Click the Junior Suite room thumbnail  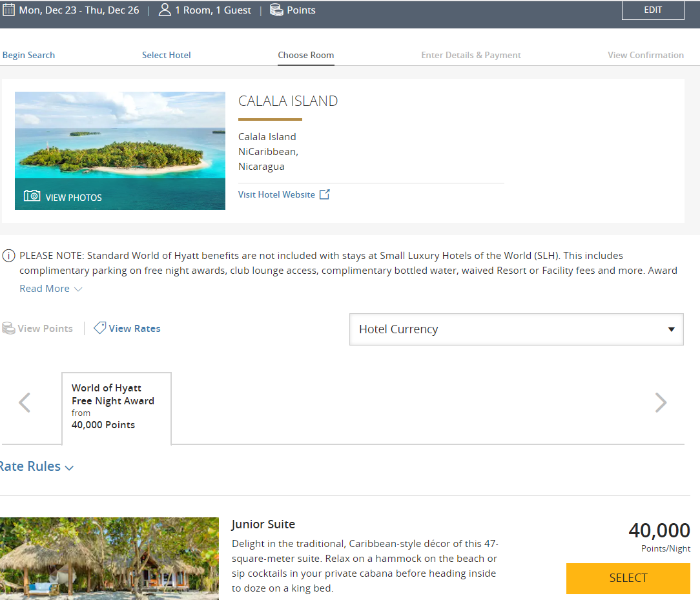[x=109, y=559]
